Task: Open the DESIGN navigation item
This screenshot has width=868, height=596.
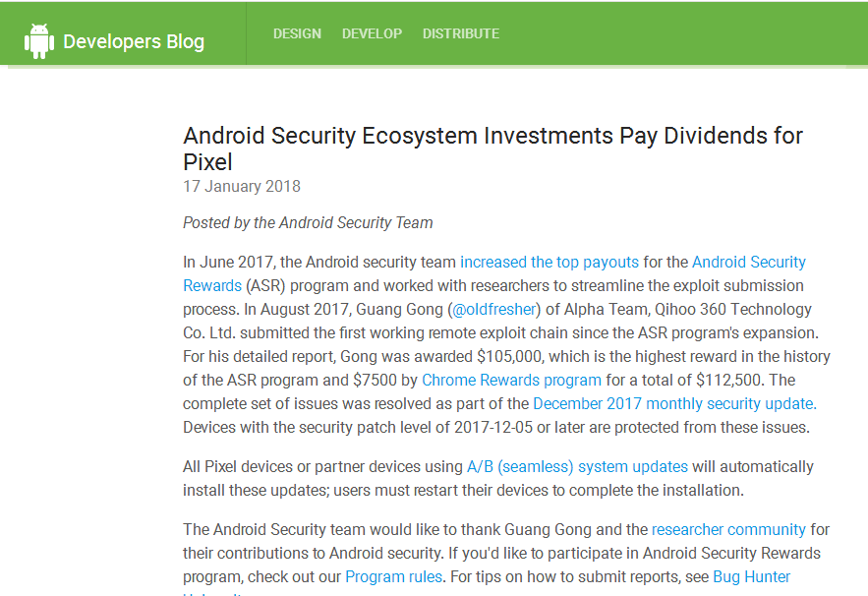Action: (x=297, y=33)
